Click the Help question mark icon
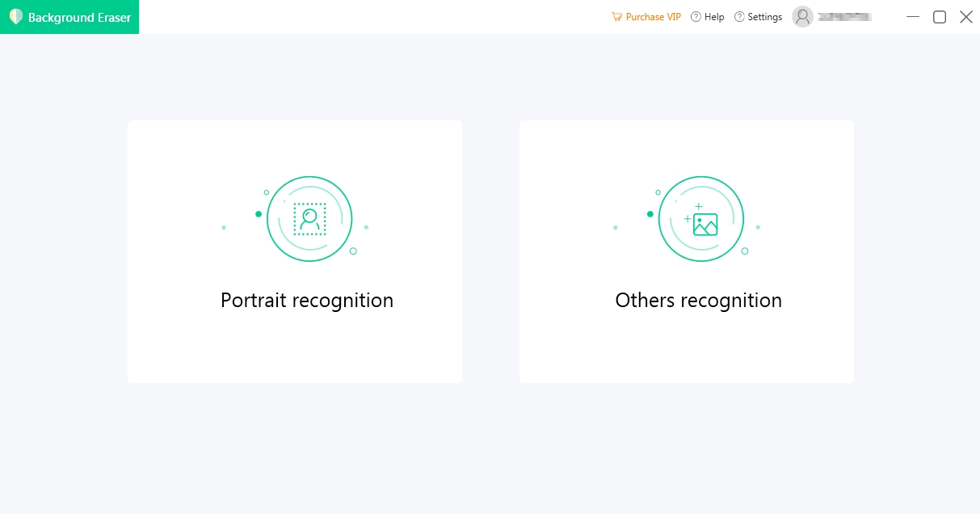Image resolution: width=980 pixels, height=514 pixels. (x=696, y=17)
